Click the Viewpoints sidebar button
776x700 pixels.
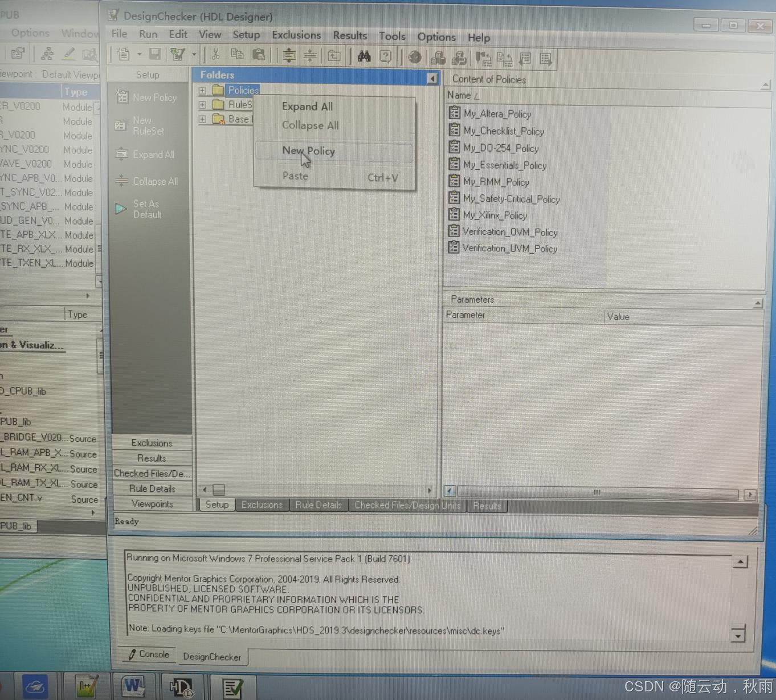(152, 504)
